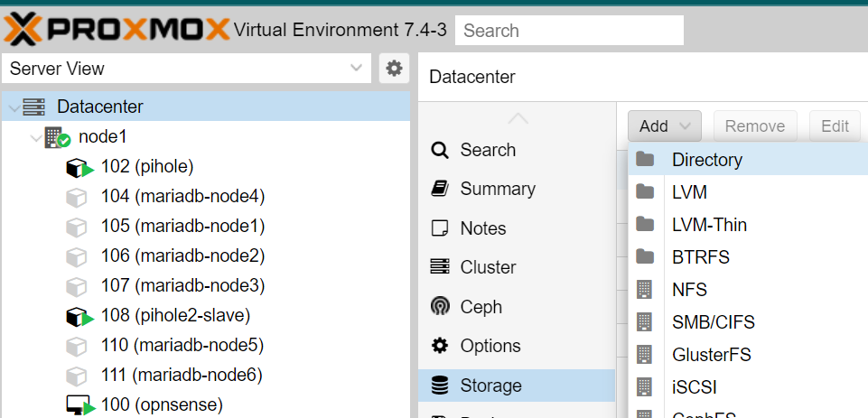Click the container icon for 110 mariadb-node5
Screen dimensions: 868x418
pyautogui.click(x=77, y=347)
